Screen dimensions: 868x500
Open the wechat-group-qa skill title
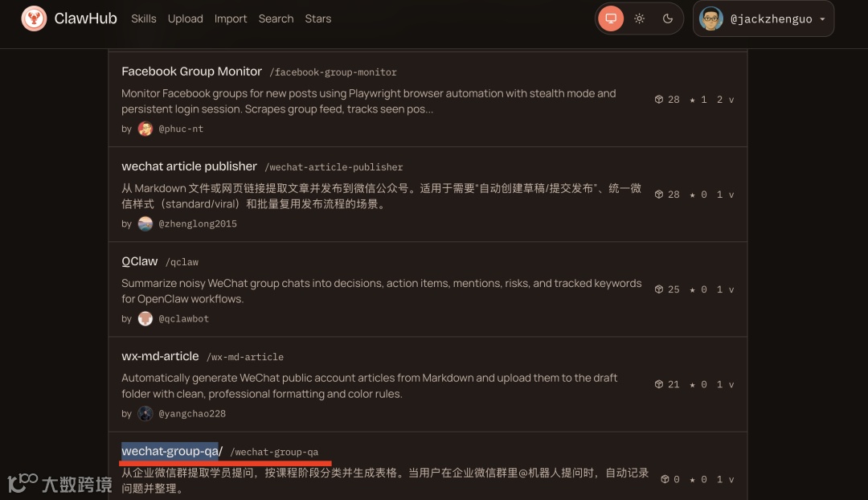pos(172,451)
